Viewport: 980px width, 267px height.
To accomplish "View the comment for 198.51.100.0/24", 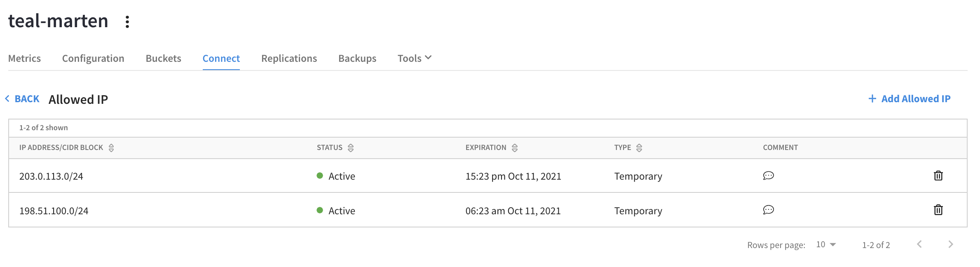I will point(768,210).
